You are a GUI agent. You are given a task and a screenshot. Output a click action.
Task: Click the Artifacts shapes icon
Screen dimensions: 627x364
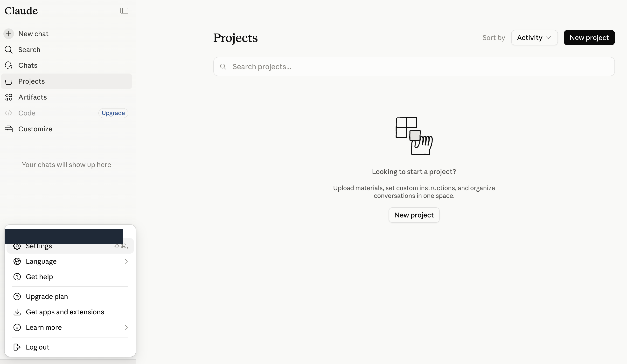tap(9, 97)
